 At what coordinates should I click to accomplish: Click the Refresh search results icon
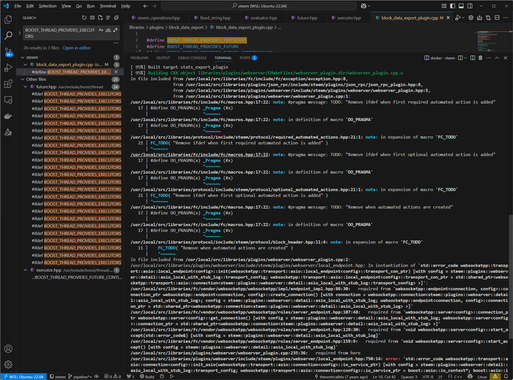point(84,18)
